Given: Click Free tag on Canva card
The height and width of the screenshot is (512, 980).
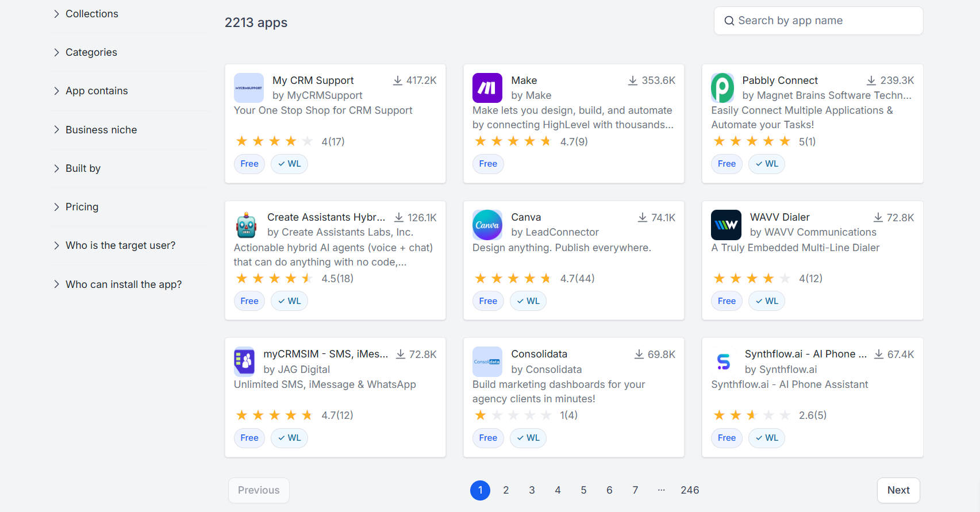Looking at the screenshot, I should 488,301.
